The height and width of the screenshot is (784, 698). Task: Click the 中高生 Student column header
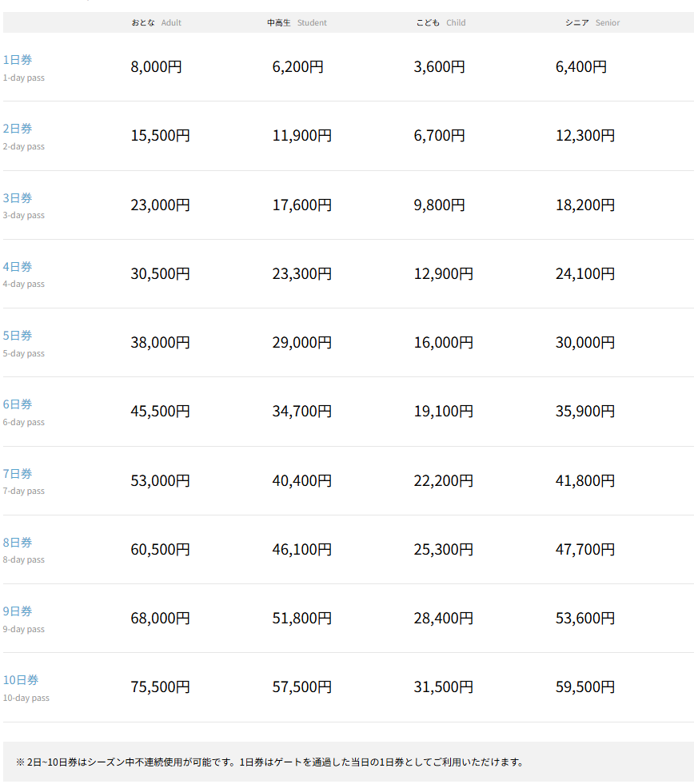(297, 22)
